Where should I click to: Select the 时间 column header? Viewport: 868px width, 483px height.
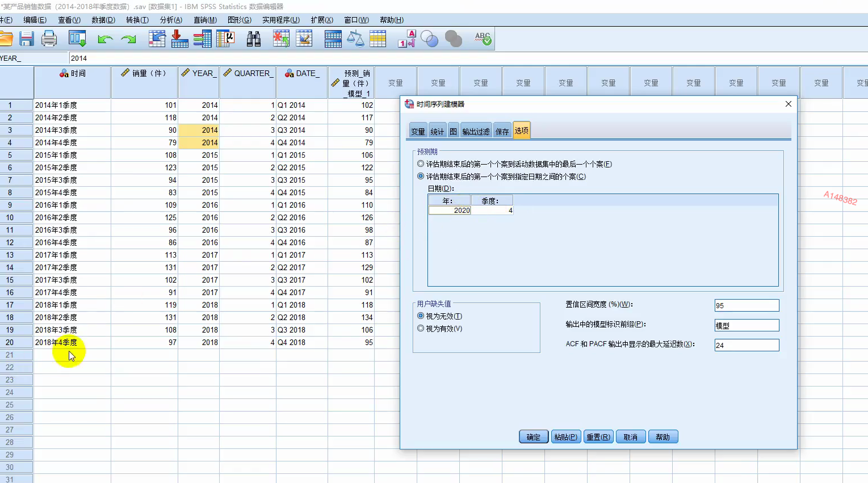[x=72, y=83]
